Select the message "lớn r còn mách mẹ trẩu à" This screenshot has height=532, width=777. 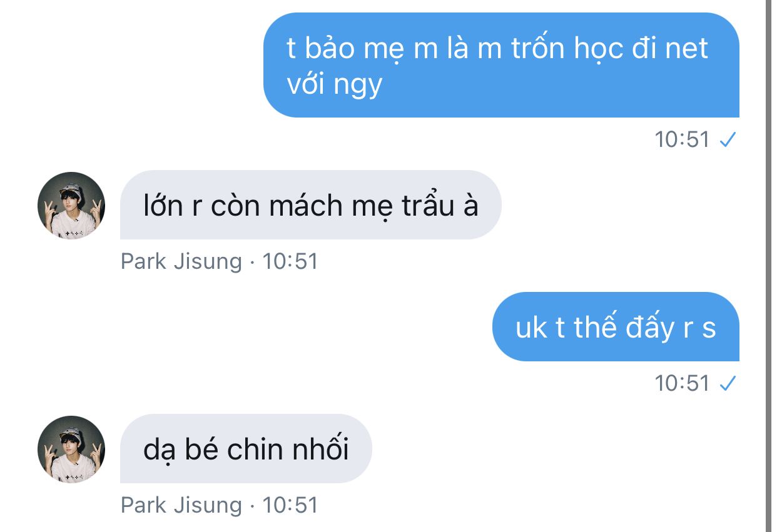[310, 205]
